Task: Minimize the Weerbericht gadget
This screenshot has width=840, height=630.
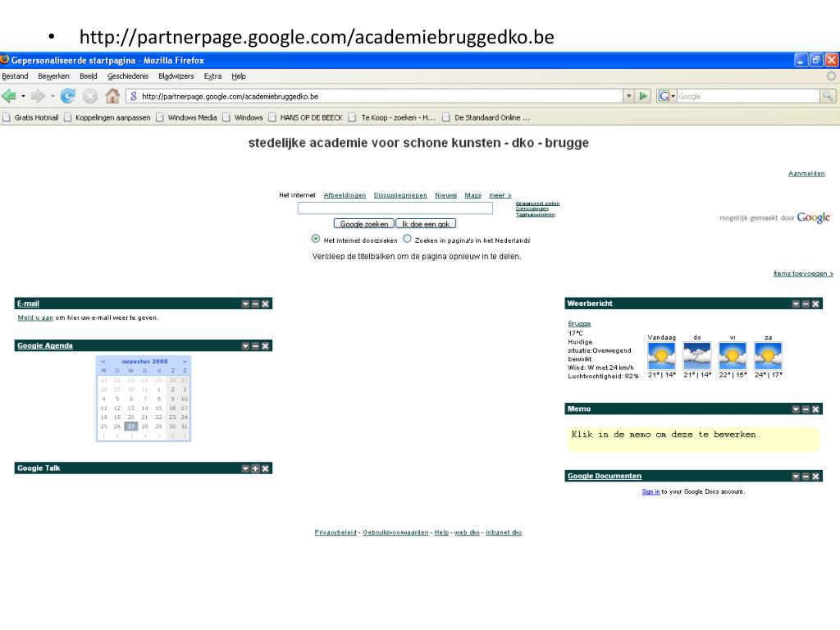Action: tap(806, 304)
